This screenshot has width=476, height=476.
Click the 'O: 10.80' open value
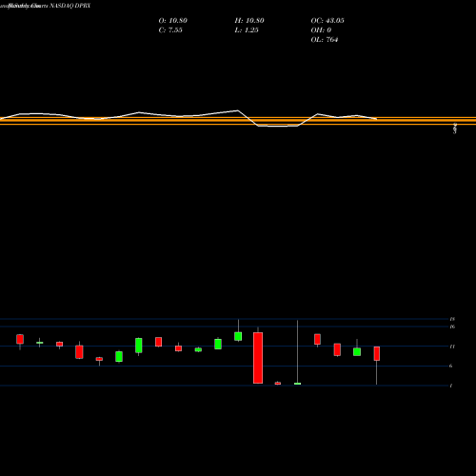[x=173, y=21]
